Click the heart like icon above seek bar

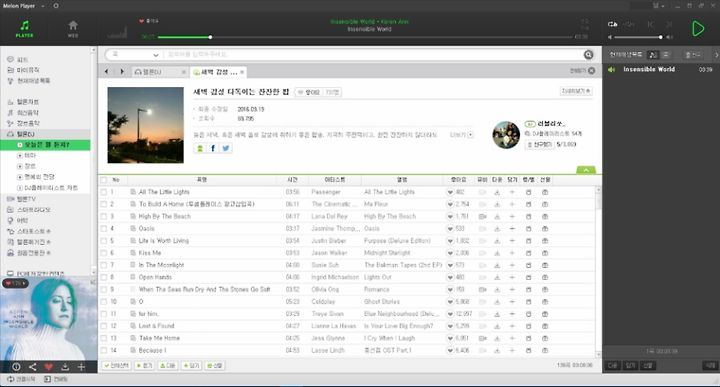point(141,21)
